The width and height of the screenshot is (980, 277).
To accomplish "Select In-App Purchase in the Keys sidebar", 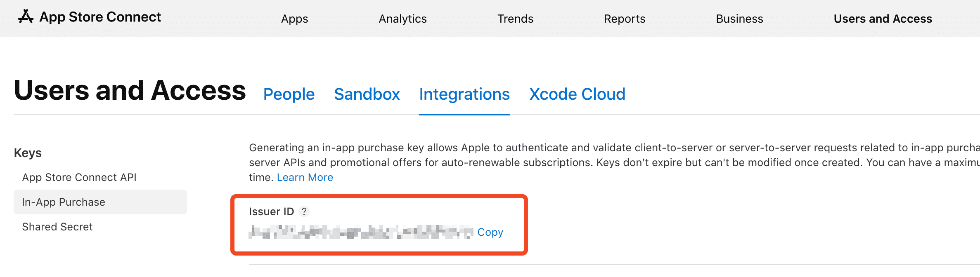I will 64,202.
